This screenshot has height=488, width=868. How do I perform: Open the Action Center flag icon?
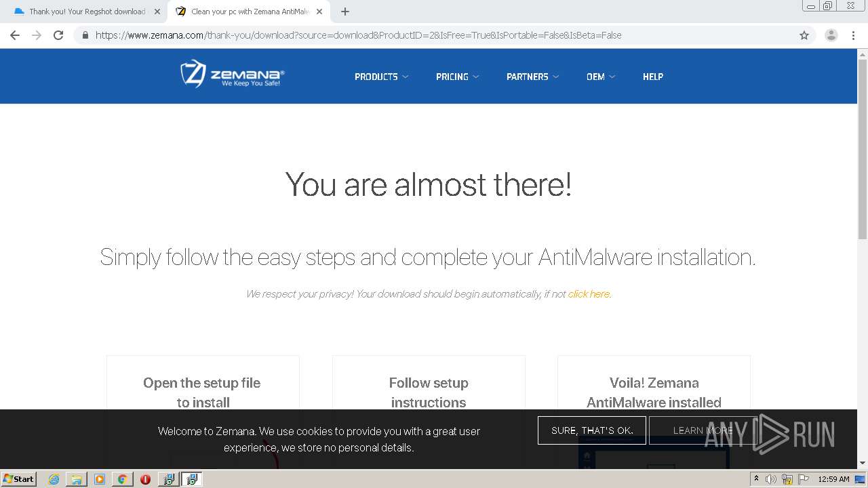tap(804, 479)
